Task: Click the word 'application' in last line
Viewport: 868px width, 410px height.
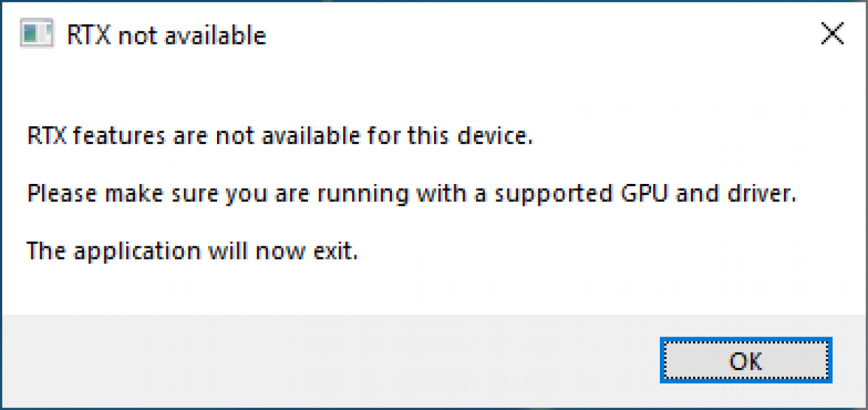Action: coord(137,253)
